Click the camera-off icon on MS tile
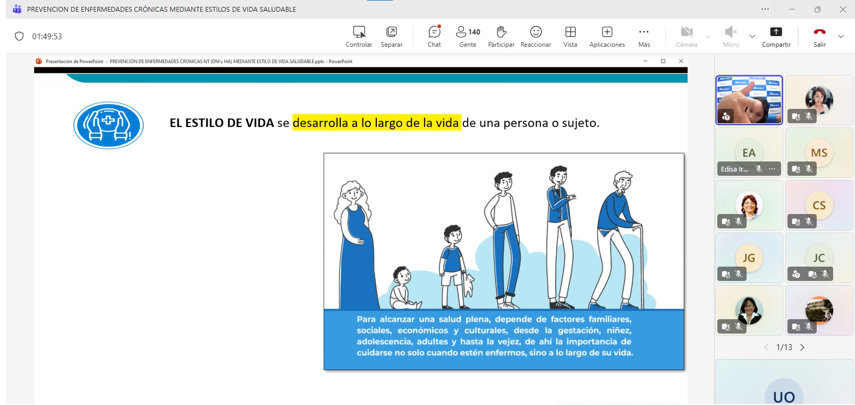855x405 pixels. pyautogui.click(x=796, y=169)
